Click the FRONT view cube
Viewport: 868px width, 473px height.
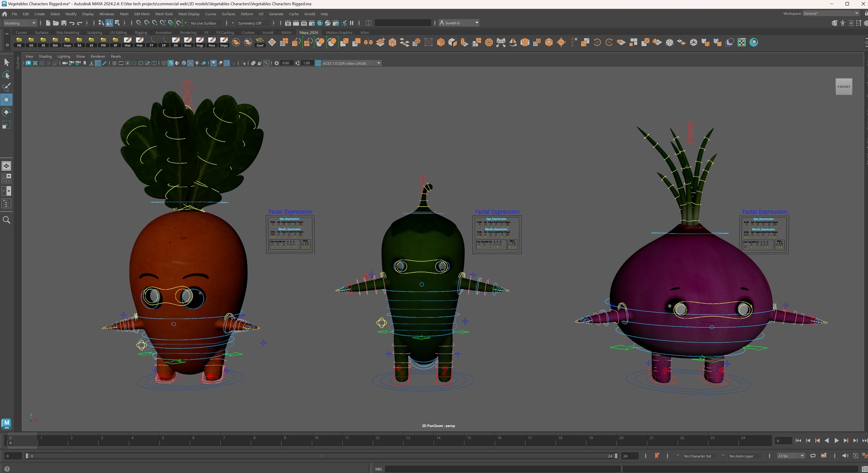pyautogui.click(x=844, y=87)
